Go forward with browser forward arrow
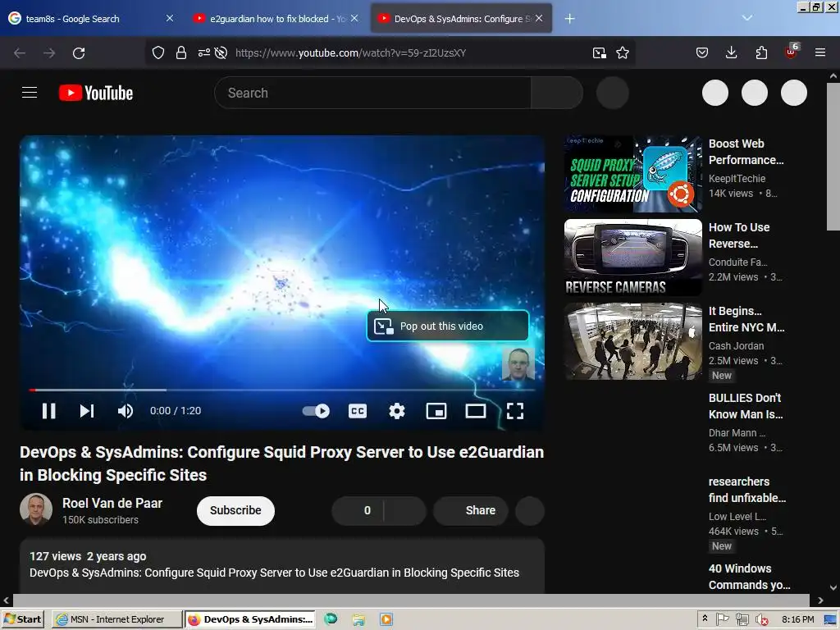 click(49, 53)
